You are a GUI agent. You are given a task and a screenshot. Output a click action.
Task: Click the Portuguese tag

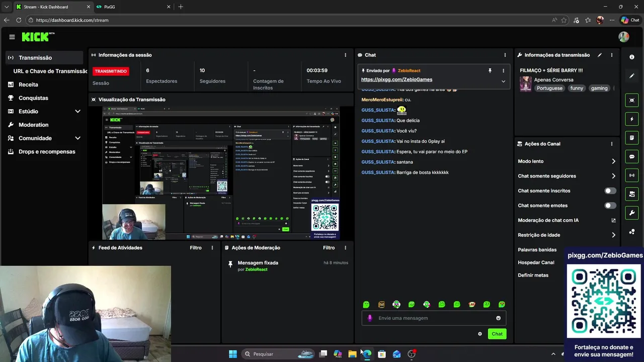pyautogui.click(x=549, y=88)
